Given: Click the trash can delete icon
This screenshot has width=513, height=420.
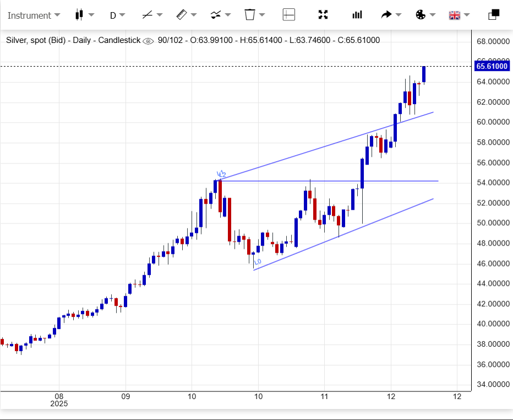Looking at the screenshot, I should pos(250,15).
